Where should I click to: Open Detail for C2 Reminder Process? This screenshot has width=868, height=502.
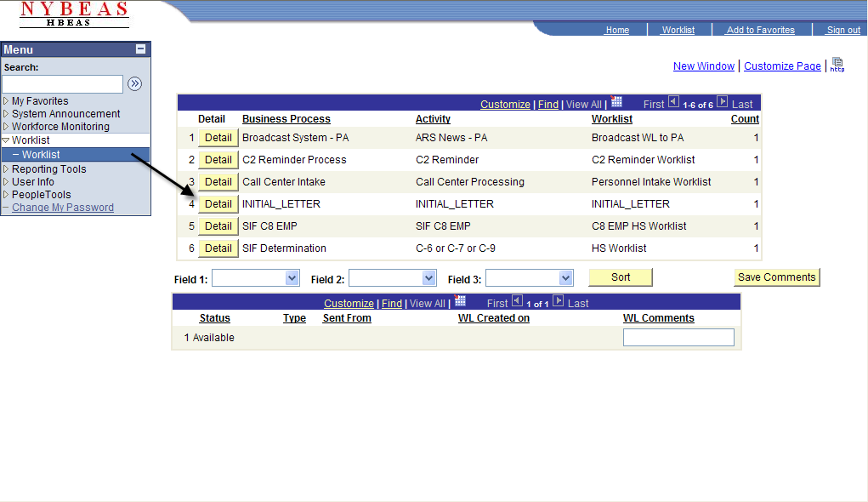tap(218, 160)
